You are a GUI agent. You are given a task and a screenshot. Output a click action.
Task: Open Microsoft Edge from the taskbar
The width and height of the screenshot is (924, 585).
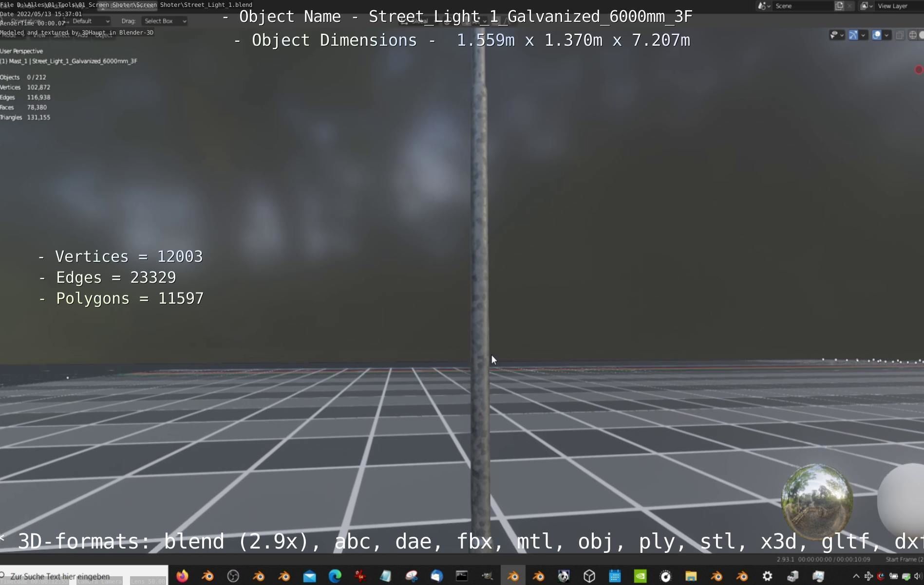(335, 576)
